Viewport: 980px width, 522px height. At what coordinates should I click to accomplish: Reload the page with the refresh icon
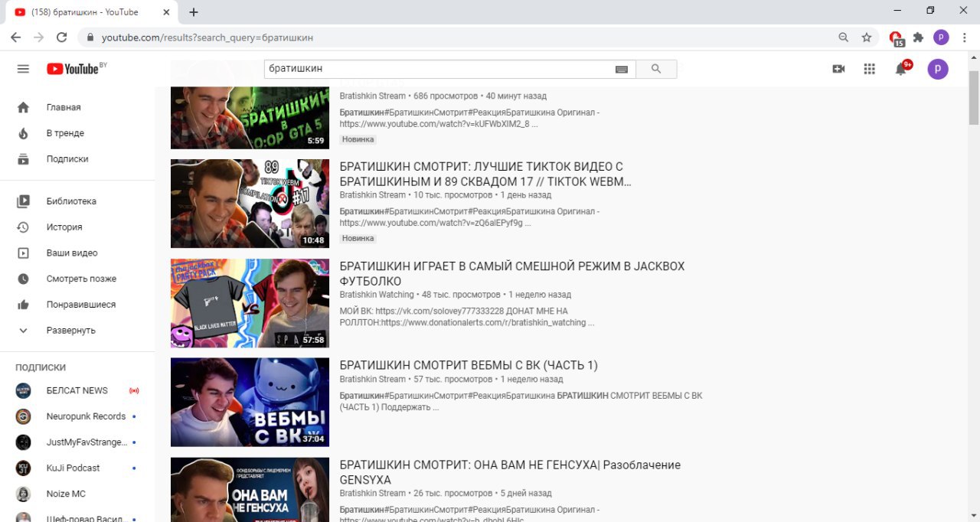point(62,37)
